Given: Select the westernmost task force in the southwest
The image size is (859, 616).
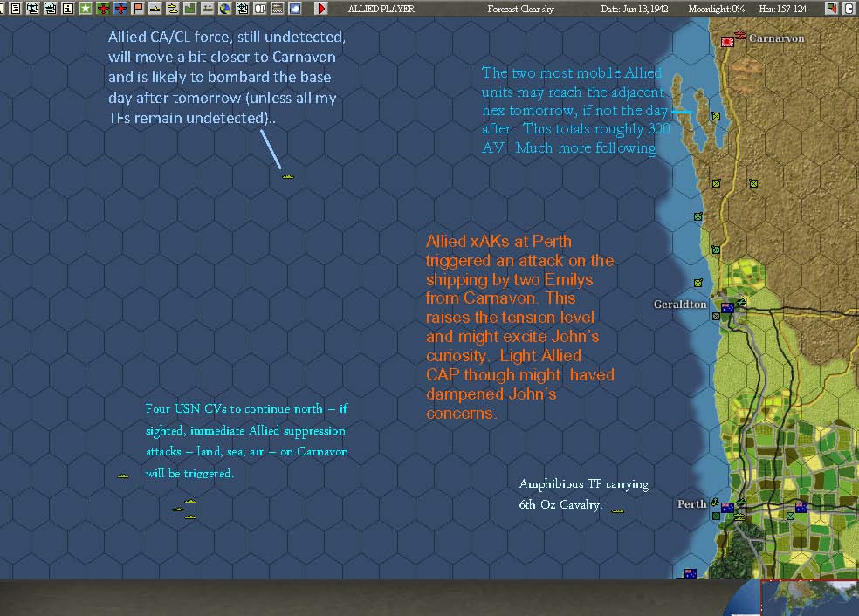Looking at the screenshot, I should click(x=123, y=476).
